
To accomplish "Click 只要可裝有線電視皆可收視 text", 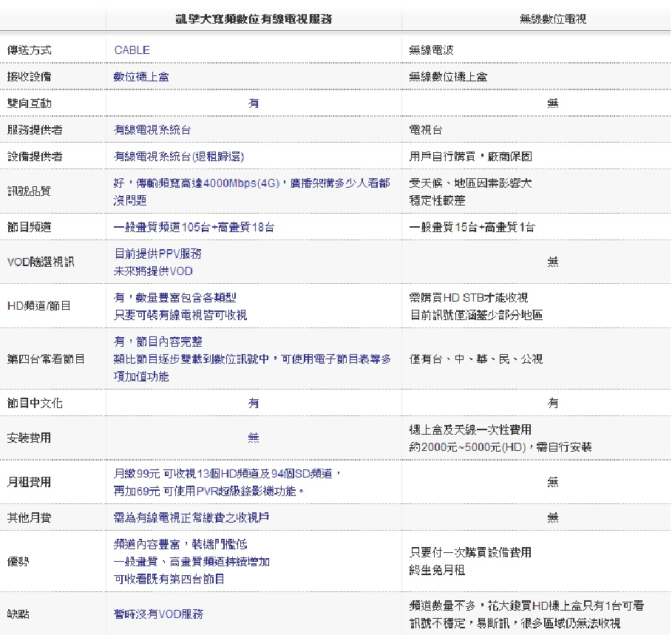I will (x=180, y=316).
